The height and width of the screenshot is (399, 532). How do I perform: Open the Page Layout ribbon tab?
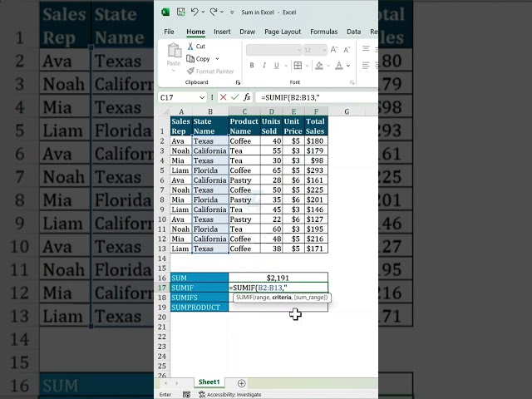coord(283,32)
